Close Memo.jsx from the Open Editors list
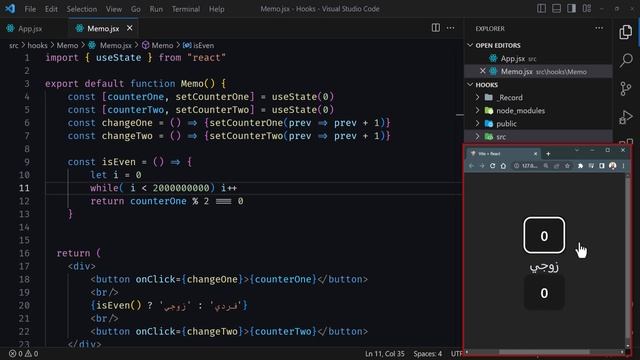Screen dimensions: 640x360 pyautogui.click(x=482, y=71)
